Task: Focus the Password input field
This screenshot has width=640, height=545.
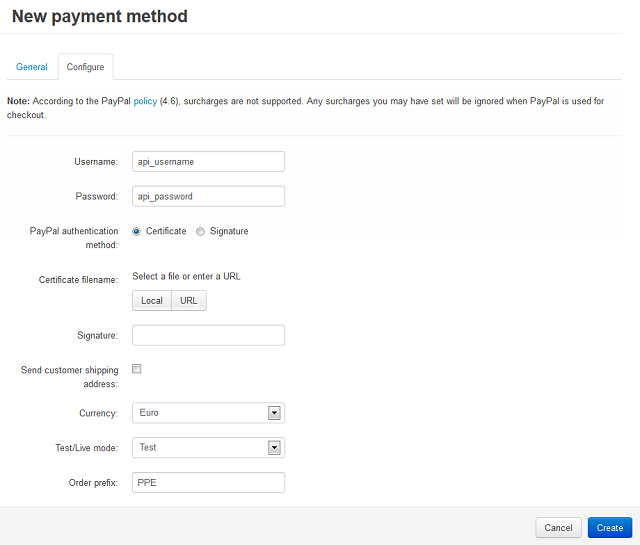Action: click(209, 196)
